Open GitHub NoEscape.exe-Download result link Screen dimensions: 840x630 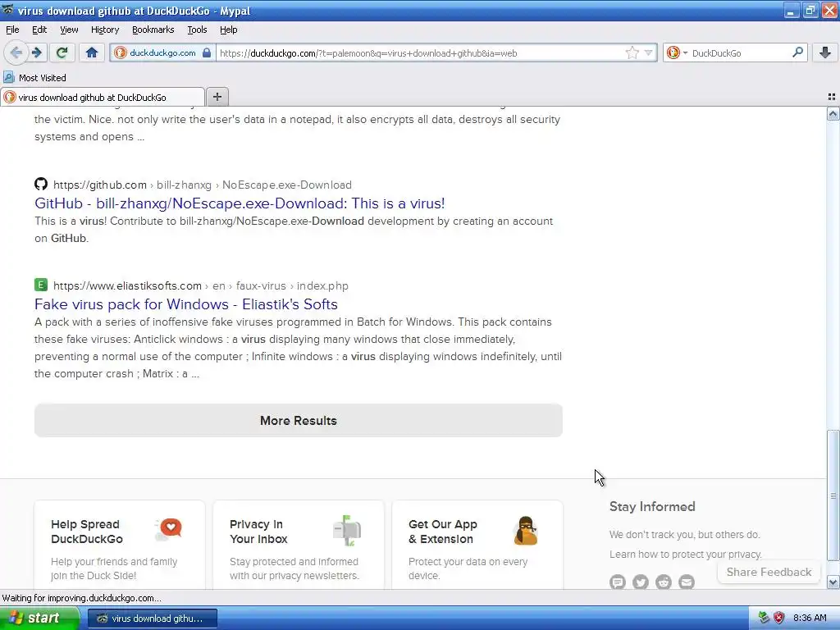(240, 203)
